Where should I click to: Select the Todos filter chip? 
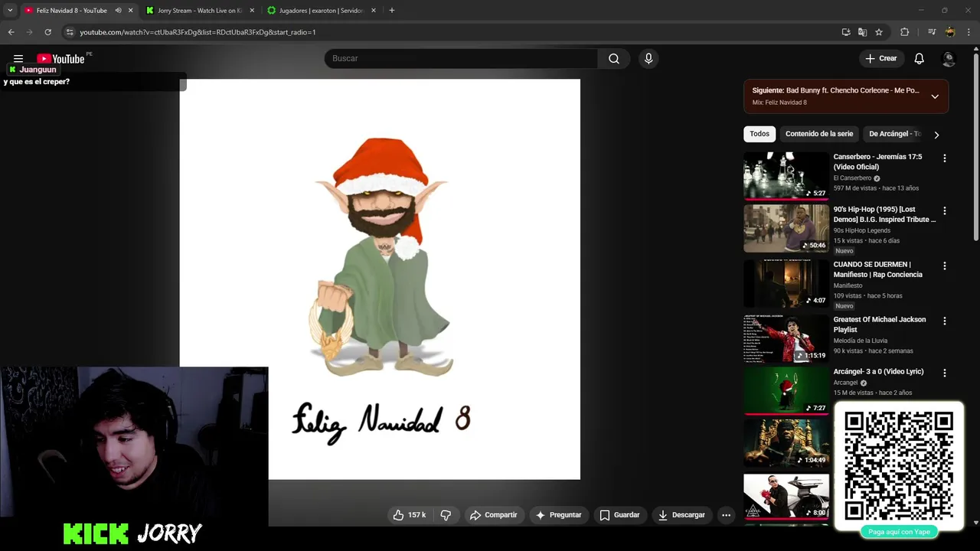pos(759,134)
